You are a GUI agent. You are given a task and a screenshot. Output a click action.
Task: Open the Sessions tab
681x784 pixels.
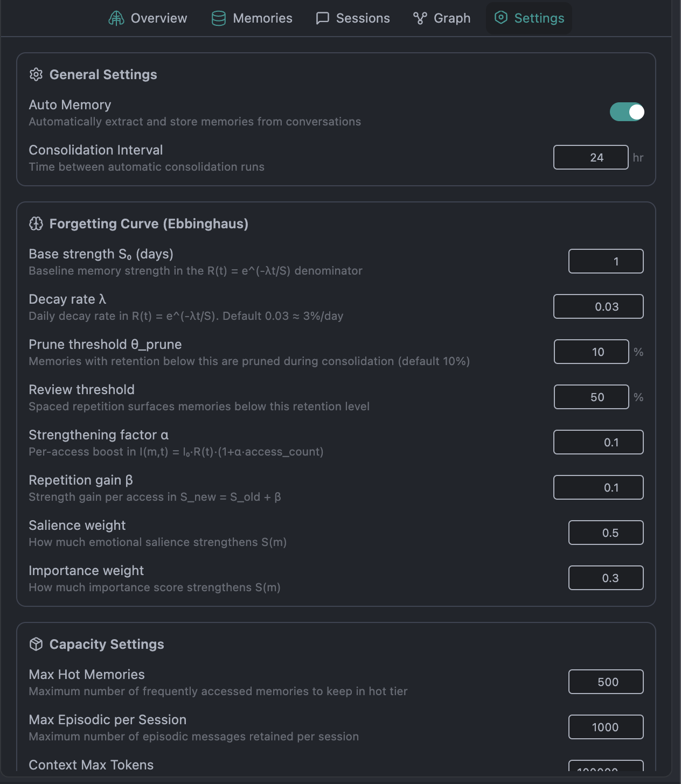[353, 18]
